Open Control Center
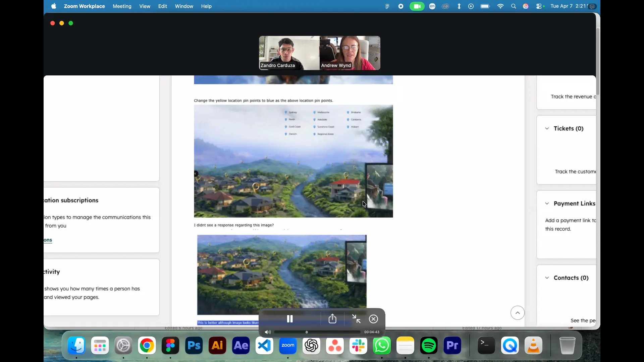The image size is (644, 362). tap(540, 6)
